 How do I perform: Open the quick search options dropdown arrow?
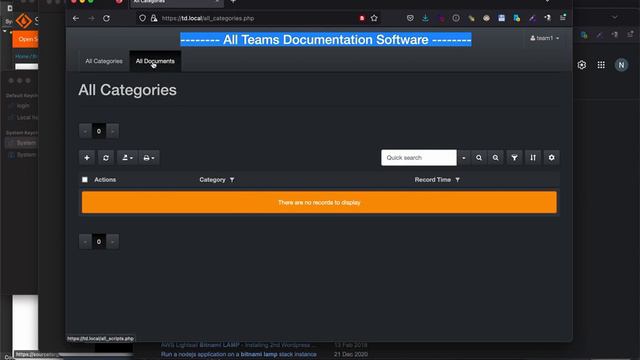click(464, 158)
